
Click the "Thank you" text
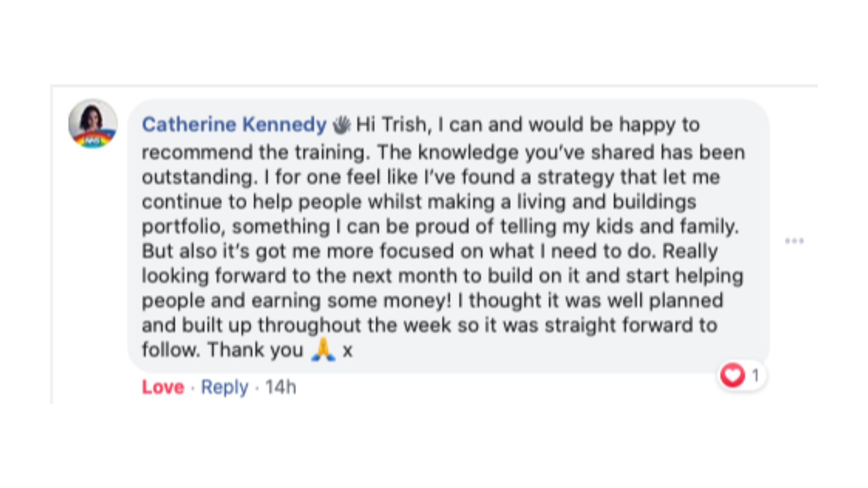coord(255,350)
